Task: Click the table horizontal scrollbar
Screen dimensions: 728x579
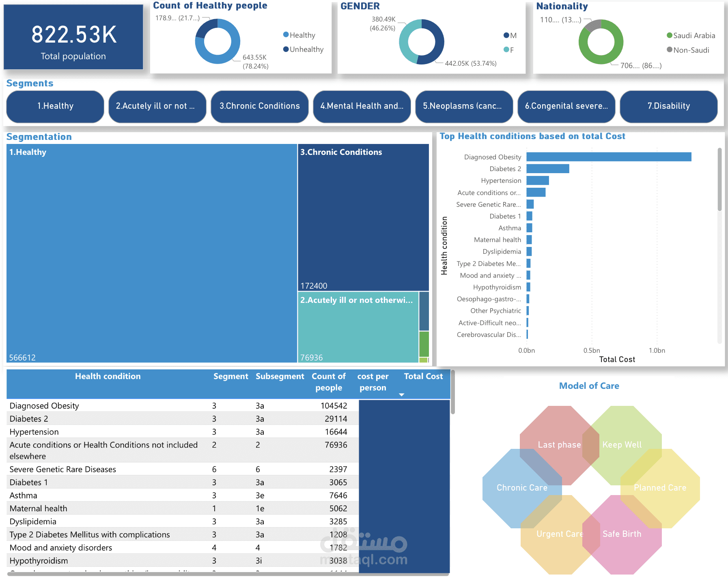Action: (x=228, y=574)
